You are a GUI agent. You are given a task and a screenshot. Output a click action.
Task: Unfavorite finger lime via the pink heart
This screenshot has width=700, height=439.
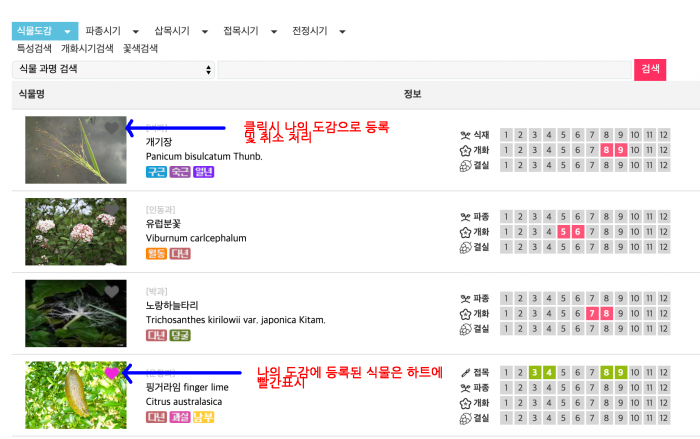(112, 373)
